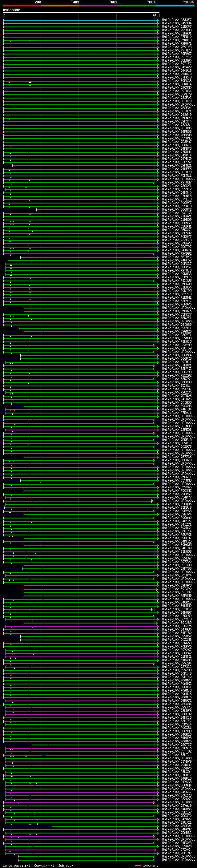The width and height of the screenshot is (197, 868).
Task: Click the UniRef100_A7PW40 label
Action: click(x=177, y=37)
